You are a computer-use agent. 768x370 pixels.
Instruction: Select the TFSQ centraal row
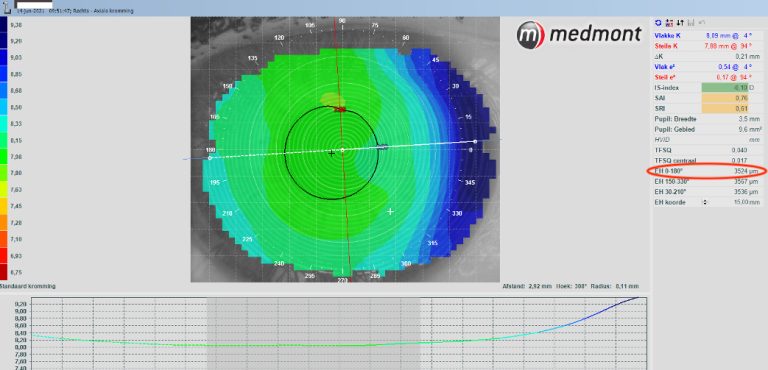708,160
